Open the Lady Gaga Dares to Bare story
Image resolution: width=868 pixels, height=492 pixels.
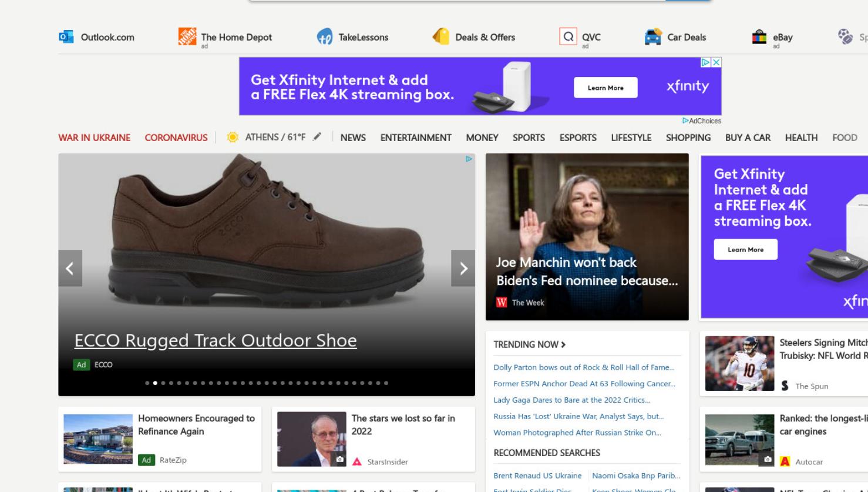571,400
